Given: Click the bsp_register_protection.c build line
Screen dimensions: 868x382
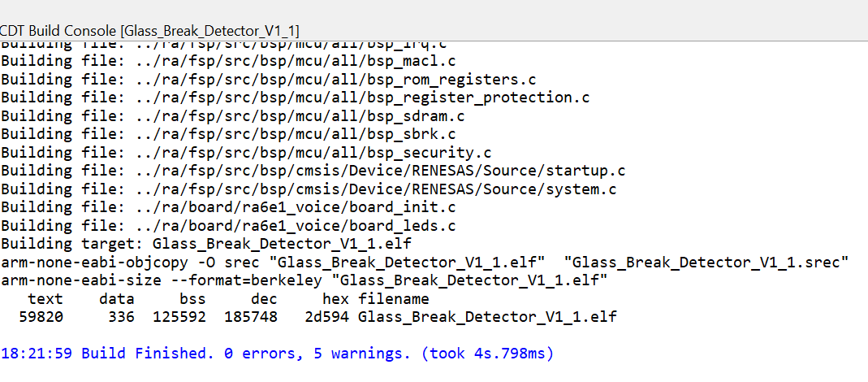Looking at the screenshot, I should tap(295, 98).
